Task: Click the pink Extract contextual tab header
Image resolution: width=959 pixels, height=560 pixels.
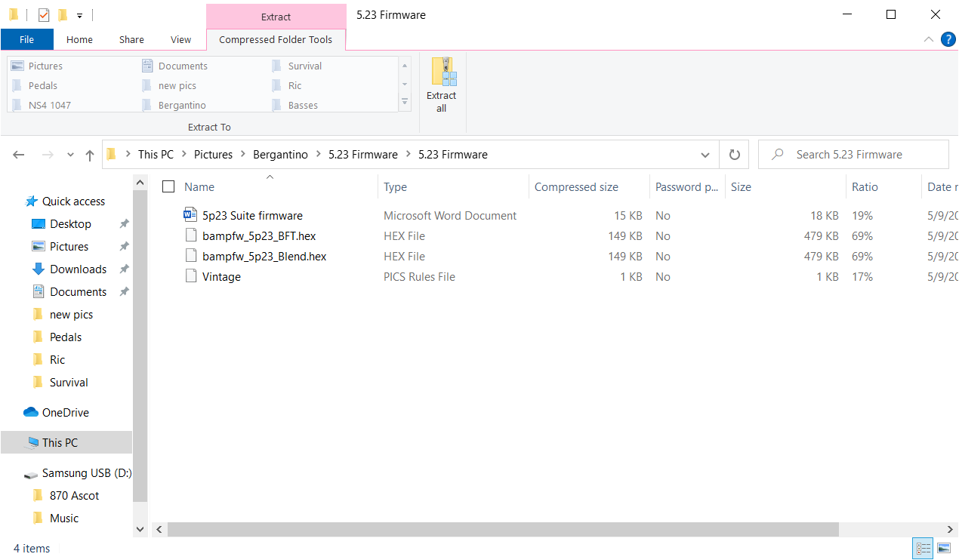Action: pos(276,17)
